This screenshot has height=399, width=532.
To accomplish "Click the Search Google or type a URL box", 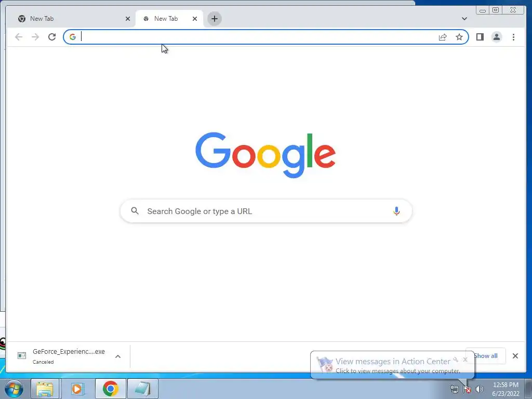I will [266, 211].
